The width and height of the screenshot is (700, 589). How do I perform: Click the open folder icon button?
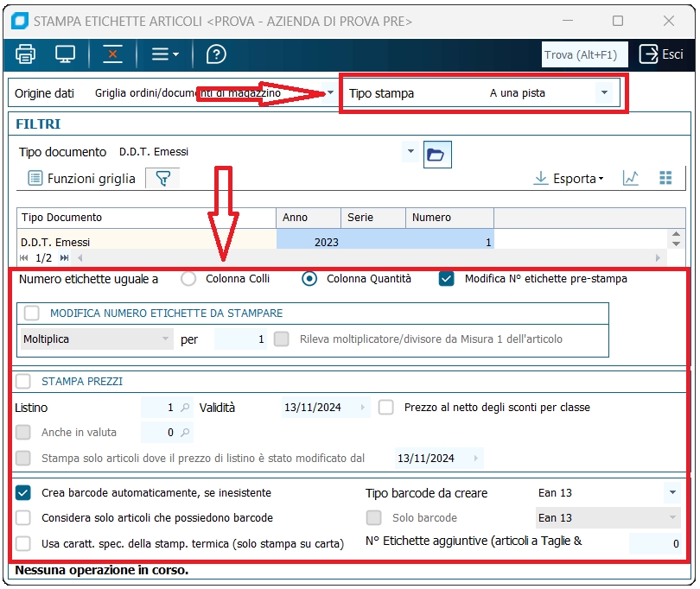point(437,155)
